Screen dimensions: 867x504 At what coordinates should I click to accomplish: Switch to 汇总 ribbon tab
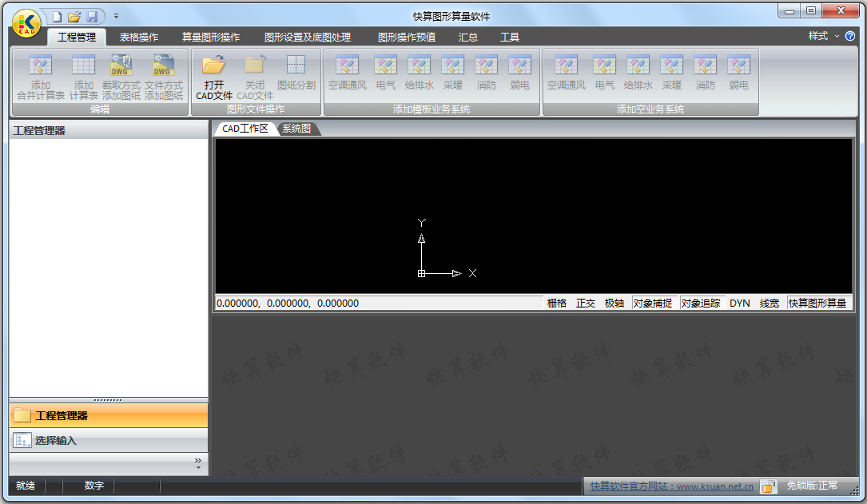click(x=467, y=37)
